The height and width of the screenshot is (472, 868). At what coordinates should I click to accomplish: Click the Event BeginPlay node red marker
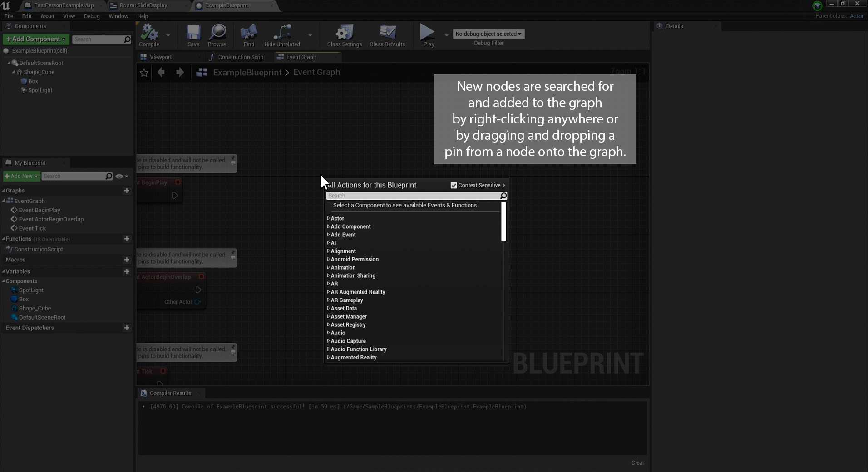pos(178,182)
